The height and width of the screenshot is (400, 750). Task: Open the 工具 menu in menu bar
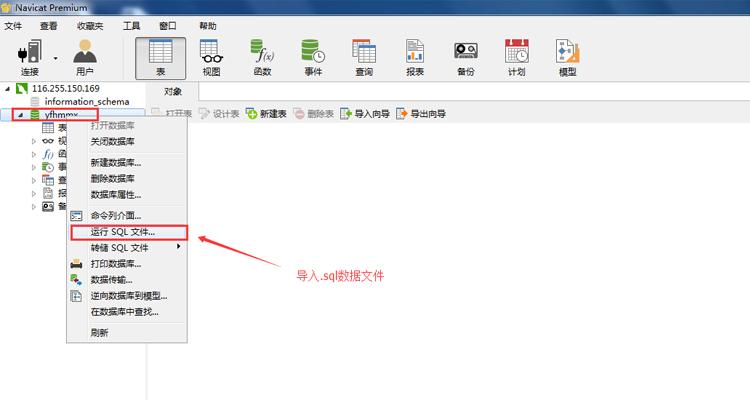tap(131, 25)
